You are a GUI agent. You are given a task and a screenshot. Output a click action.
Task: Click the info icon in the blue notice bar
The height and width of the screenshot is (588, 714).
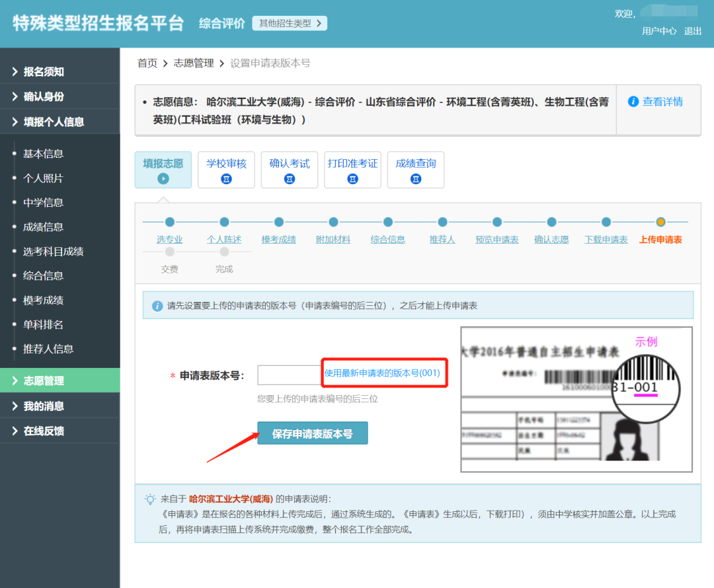[157, 306]
